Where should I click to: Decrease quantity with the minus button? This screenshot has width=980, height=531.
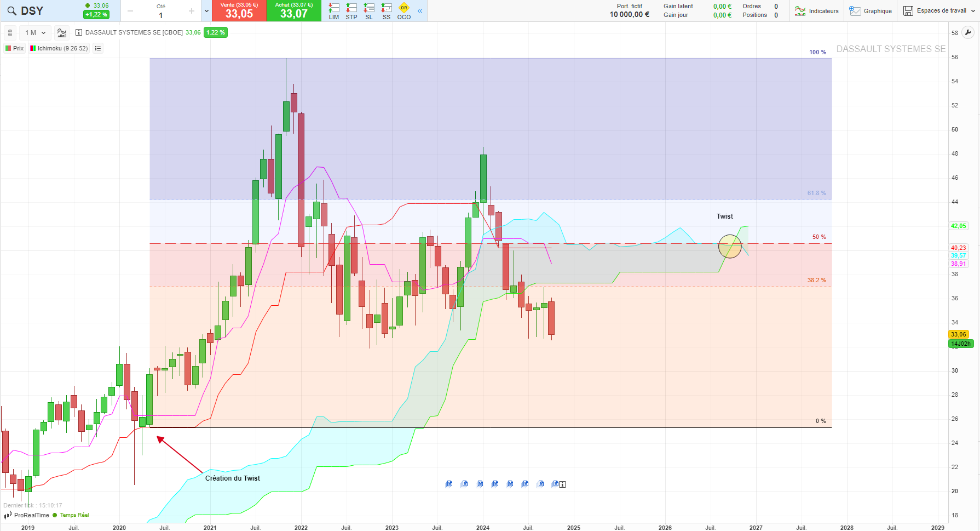130,11
